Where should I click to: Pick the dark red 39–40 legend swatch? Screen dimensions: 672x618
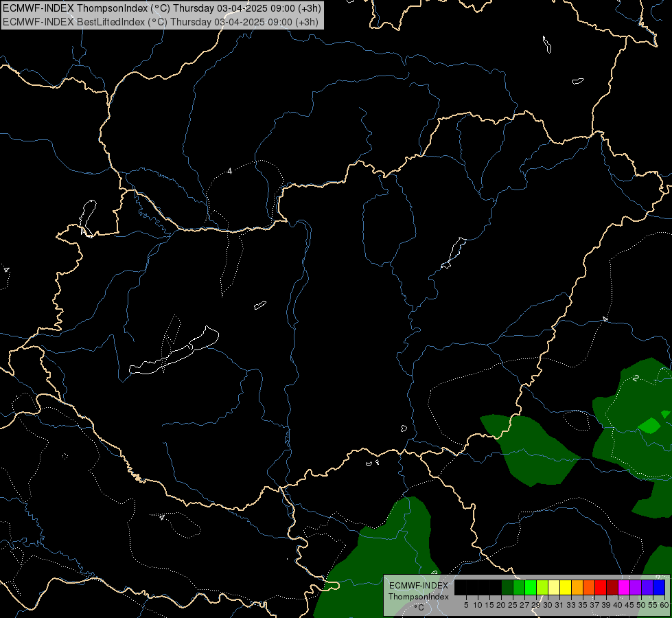612,587
